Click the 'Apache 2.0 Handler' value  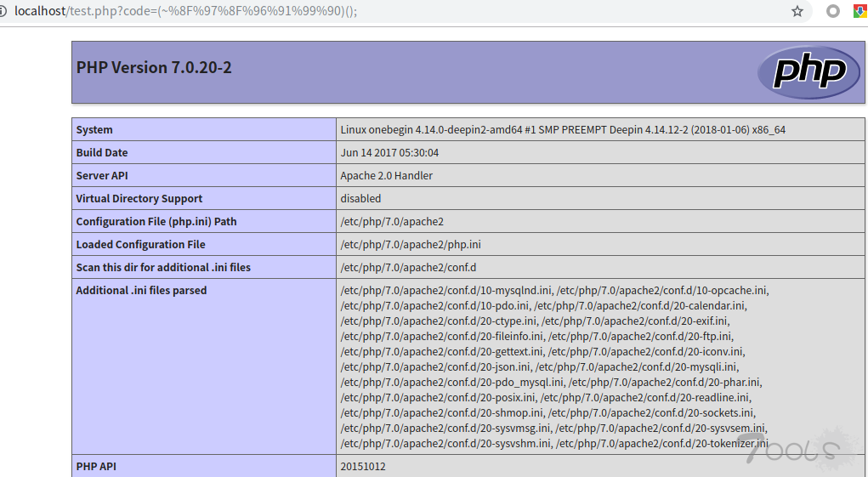coord(387,175)
